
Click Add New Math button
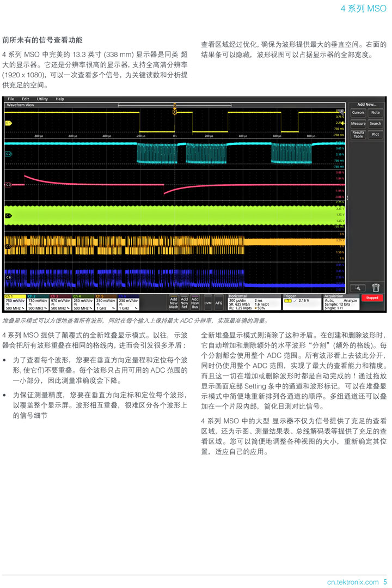tap(174, 302)
